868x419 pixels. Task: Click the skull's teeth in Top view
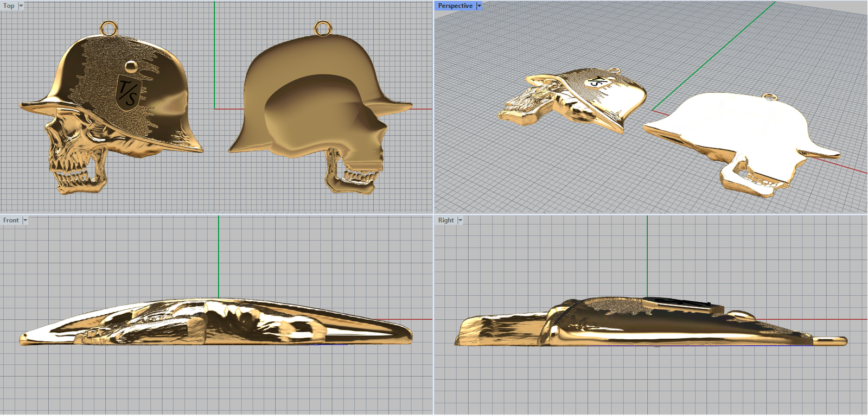[73, 176]
